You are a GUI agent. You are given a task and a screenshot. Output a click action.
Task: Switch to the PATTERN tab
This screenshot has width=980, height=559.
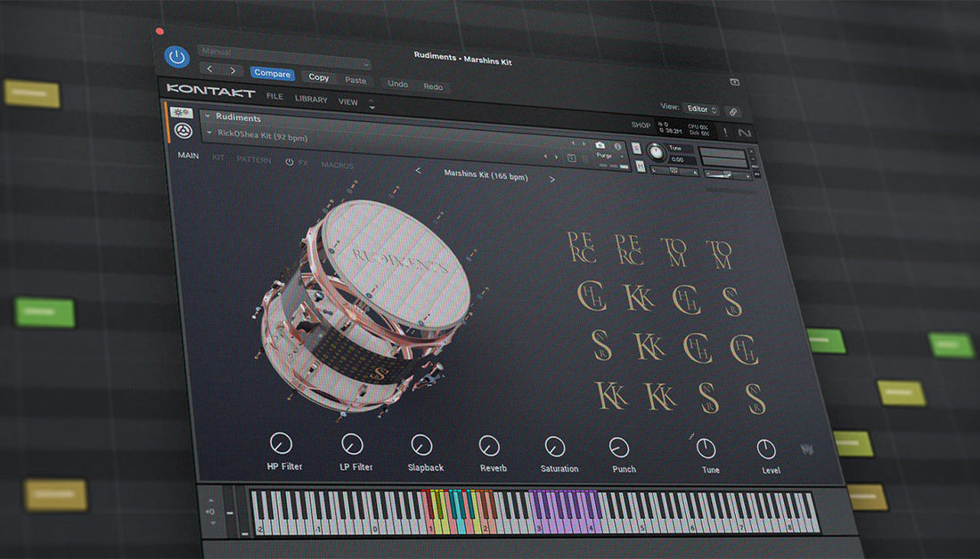(254, 160)
